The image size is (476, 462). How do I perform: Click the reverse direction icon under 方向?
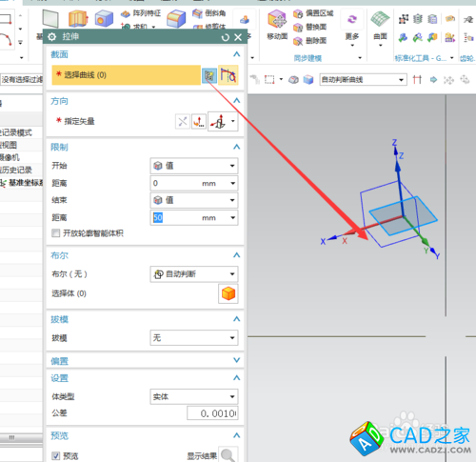pyautogui.click(x=183, y=121)
